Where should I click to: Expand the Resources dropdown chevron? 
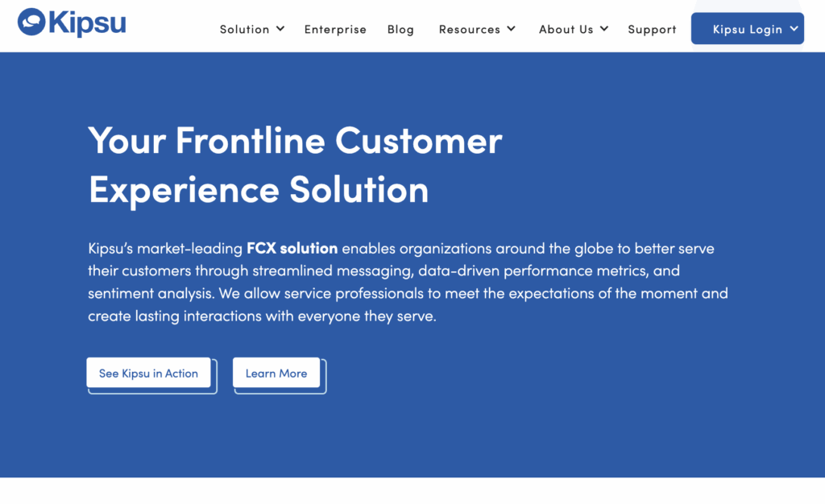pos(511,29)
